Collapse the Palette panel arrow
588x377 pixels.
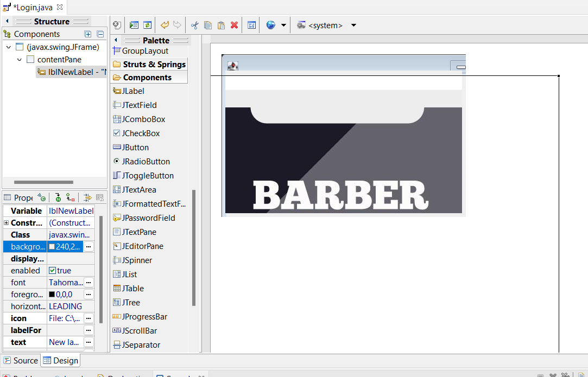[116, 40]
